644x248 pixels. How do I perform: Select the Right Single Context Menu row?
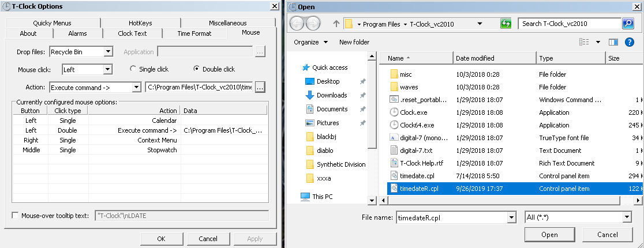click(140, 140)
